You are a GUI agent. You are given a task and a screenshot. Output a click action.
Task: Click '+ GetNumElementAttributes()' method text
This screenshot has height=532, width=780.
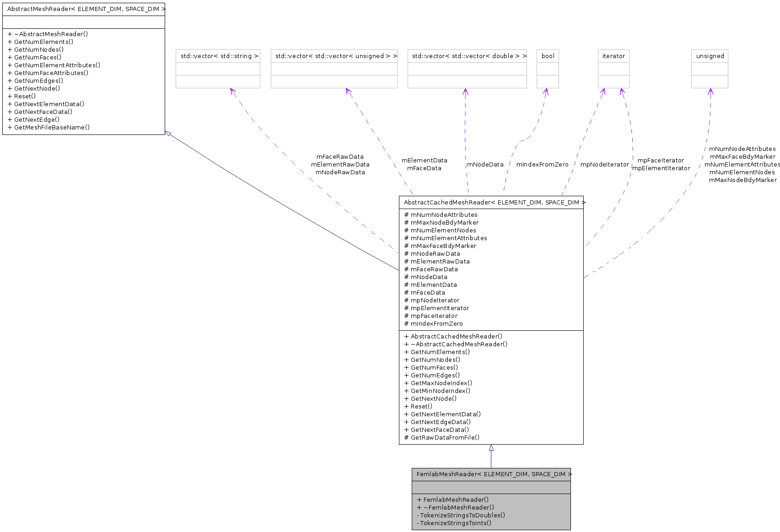tap(54, 65)
